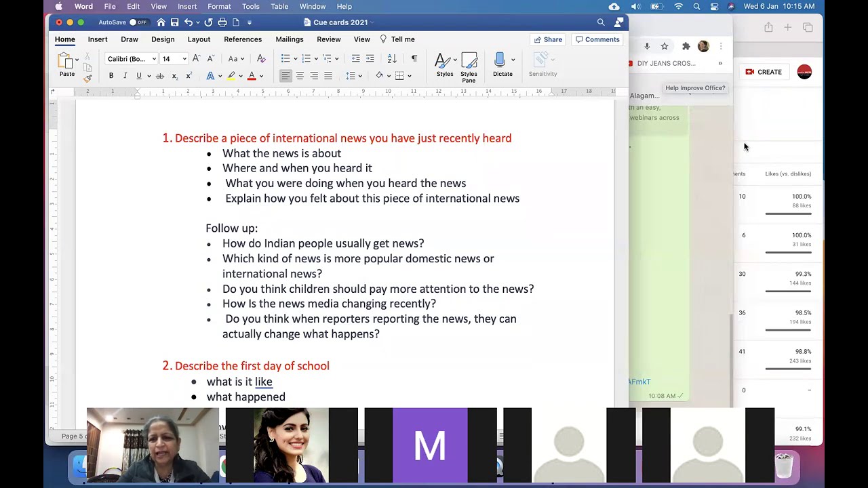The image size is (868, 488).
Task: Open the Styles Pane
Action: point(469,68)
